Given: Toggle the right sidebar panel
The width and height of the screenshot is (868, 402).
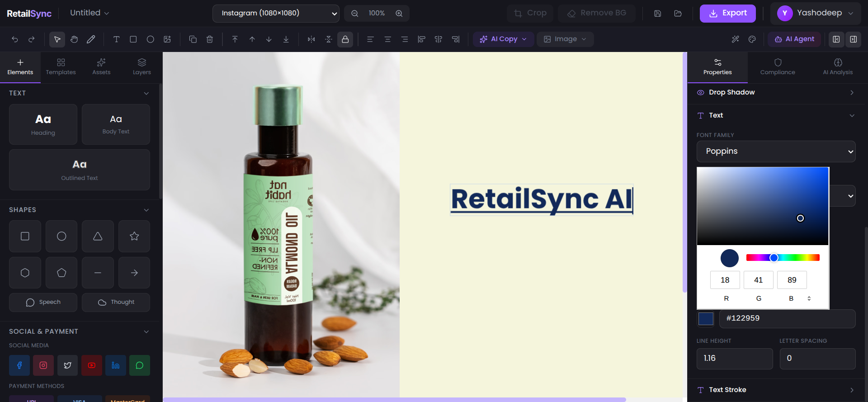Looking at the screenshot, I should pos(854,39).
